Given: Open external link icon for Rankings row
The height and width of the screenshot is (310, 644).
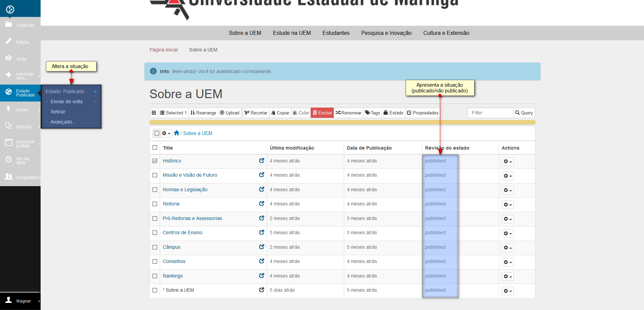Looking at the screenshot, I should (x=262, y=275).
